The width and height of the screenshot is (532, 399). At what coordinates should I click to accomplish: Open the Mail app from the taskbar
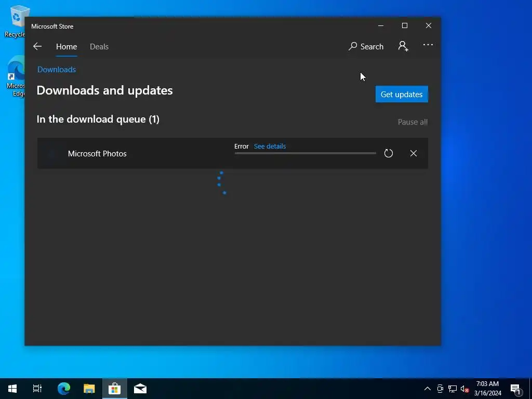140,389
